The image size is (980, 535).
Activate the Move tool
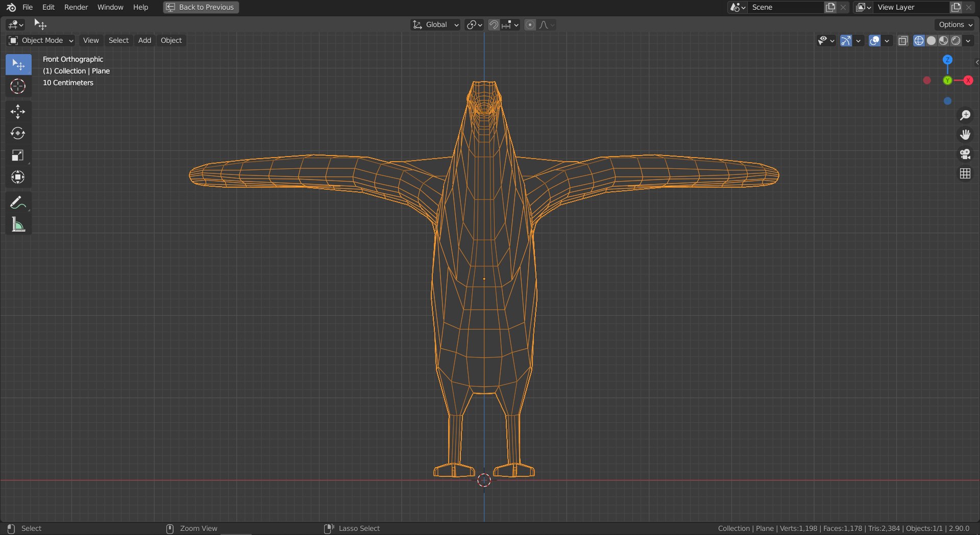(x=18, y=112)
